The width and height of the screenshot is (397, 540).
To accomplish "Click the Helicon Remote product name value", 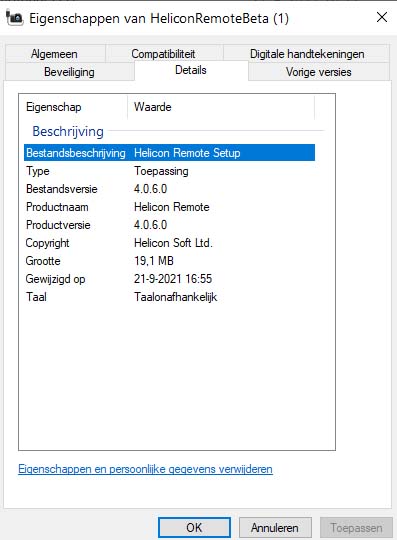I will (171, 207).
